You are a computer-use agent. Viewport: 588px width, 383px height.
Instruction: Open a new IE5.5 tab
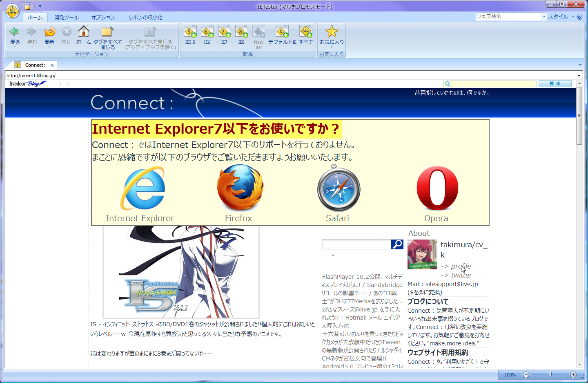click(190, 31)
